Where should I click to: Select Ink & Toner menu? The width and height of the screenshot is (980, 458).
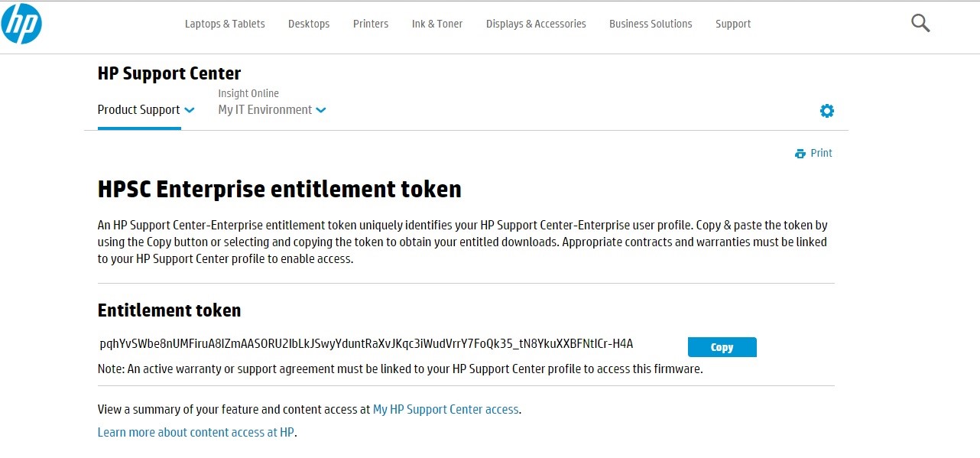(437, 24)
